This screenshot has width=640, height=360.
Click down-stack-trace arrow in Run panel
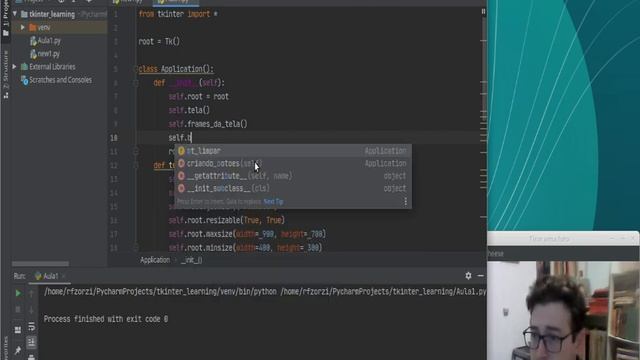[x=31, y=310]
